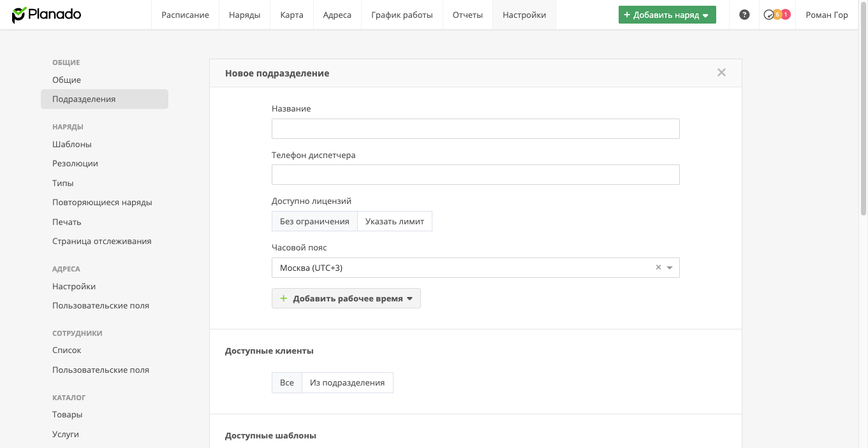Select Указать лимит license option
The image size is (868, 448).
[x=395, y=221]
